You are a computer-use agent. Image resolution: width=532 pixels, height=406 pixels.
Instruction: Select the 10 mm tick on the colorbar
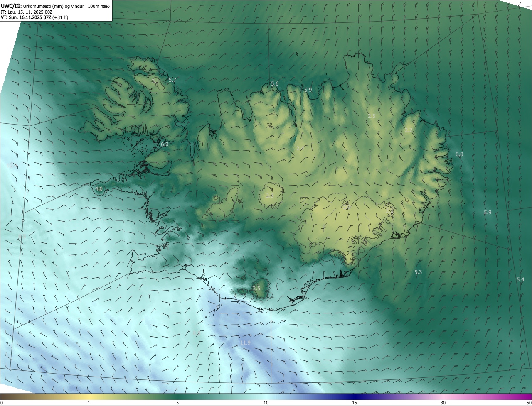pyautogui.click(x=266, y=403)
